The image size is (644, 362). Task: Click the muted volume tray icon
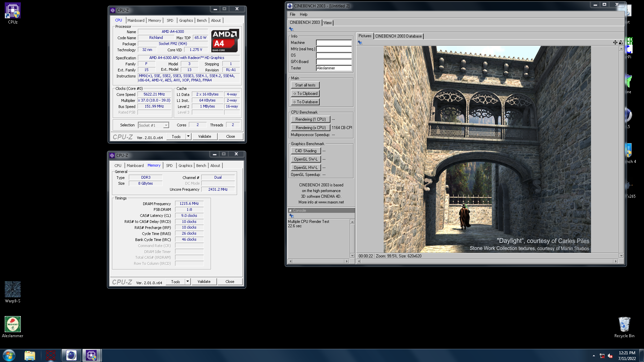tap(610, 356)
